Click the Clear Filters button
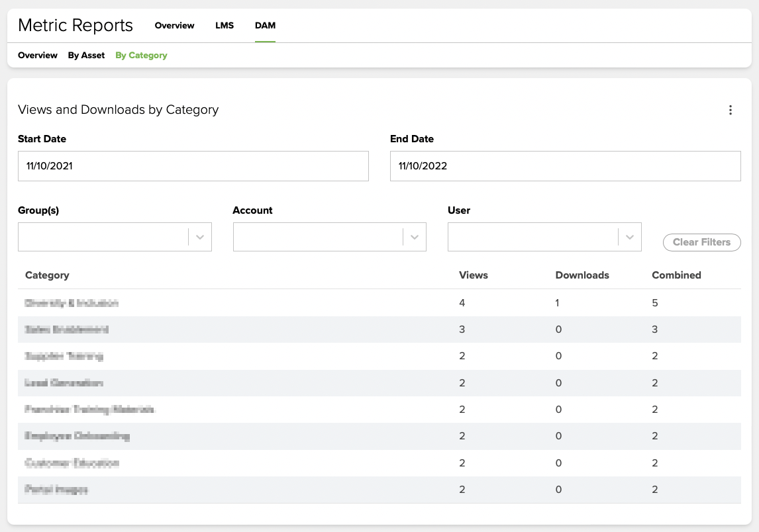 701,242
